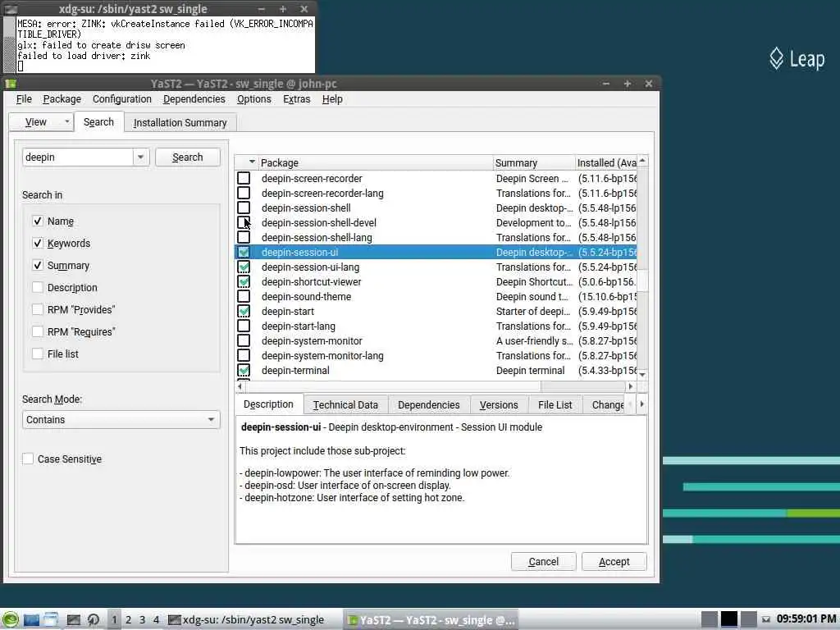Image resolution: width=840 pixels, height=630 pixels.
Task: Open the Extras menu
Action: (x=297, y=99)
